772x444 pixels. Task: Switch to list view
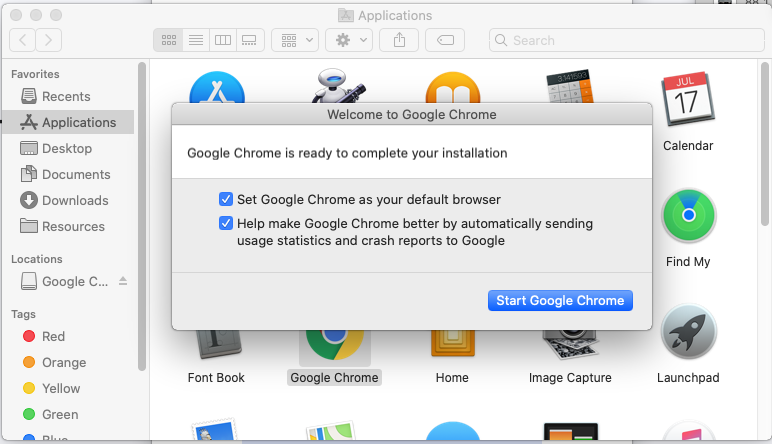click(196, 40)
